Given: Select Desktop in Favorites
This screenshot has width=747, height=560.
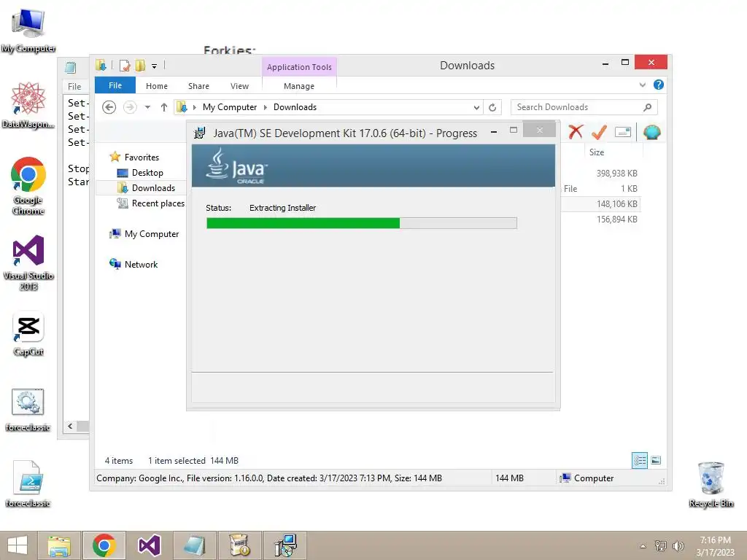Looking at the screenshot, I should (147, 172).
